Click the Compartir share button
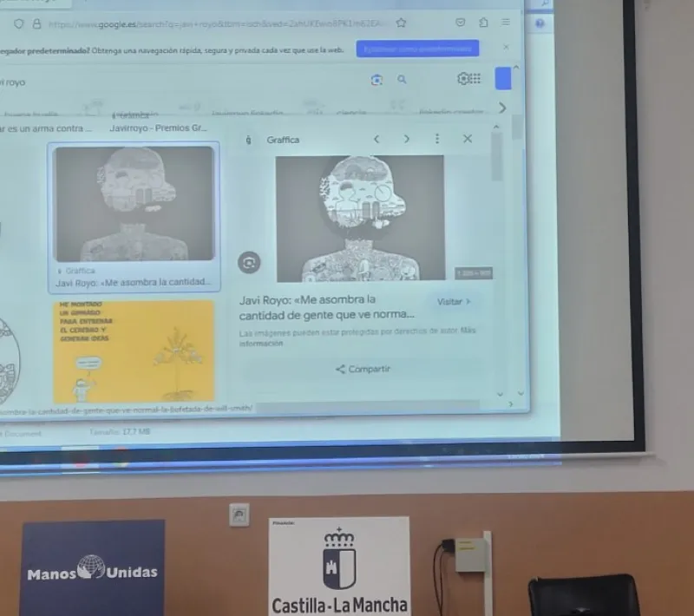The height and width of the screenshot is (616, 694). point(363,369)
